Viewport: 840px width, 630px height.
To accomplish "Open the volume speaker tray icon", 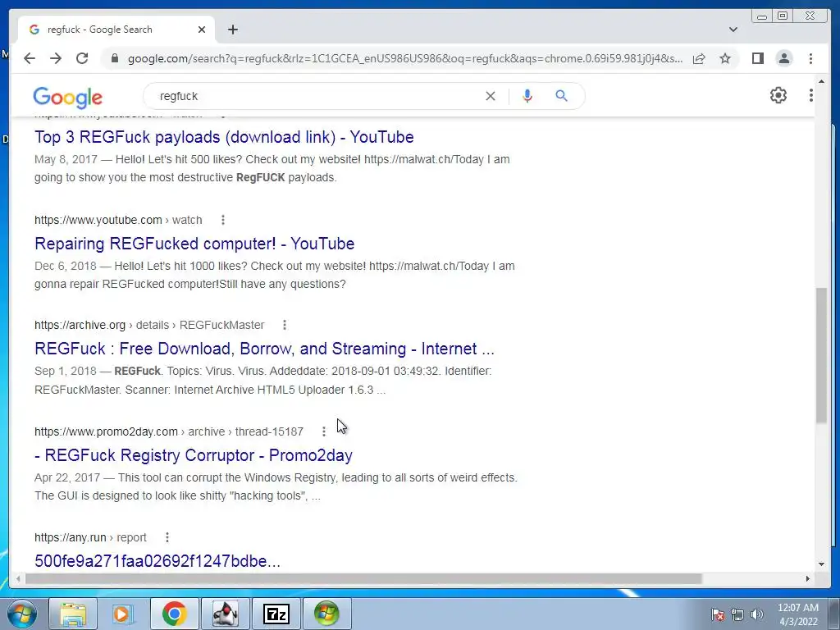I will (x=757, y=614).
